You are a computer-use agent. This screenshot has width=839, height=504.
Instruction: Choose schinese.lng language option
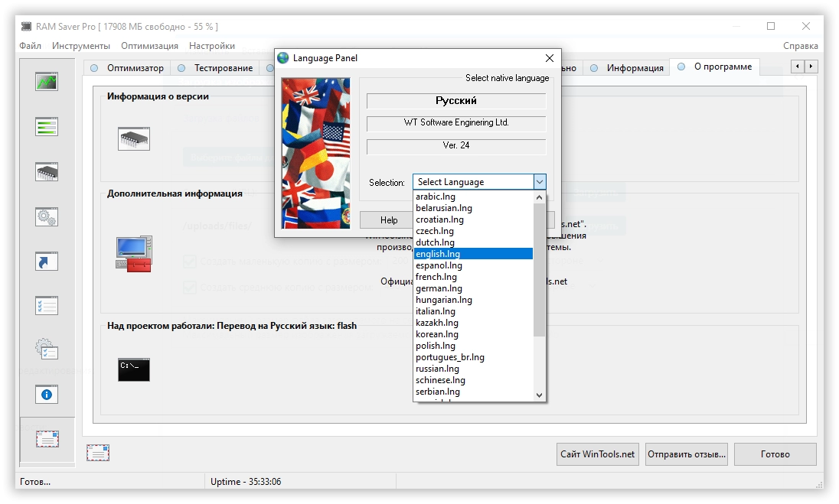click(474, 381)
